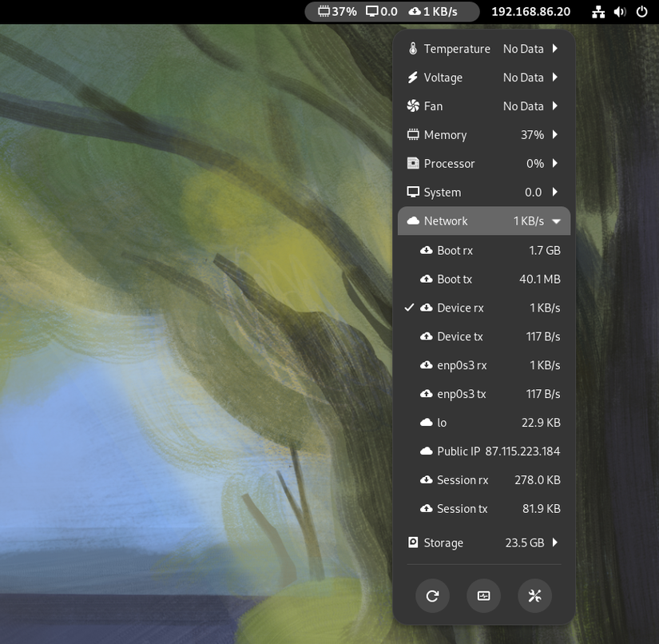
Task: Toggle enp0s3 tx sensor display
Action: pos(484,394)
